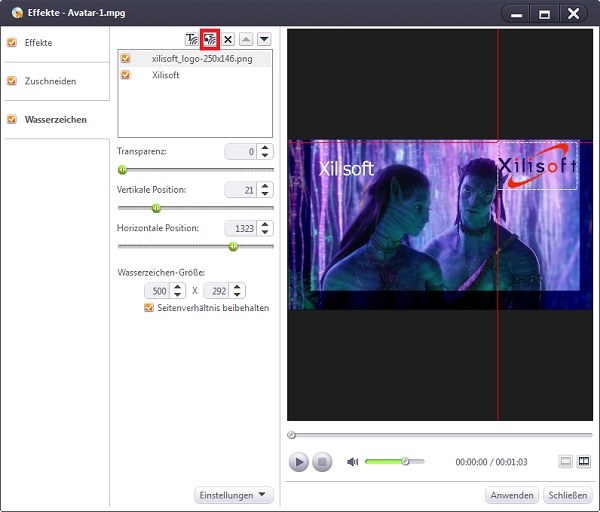Increase watermark height value
The image size is (600, 512).
(237, 287)
